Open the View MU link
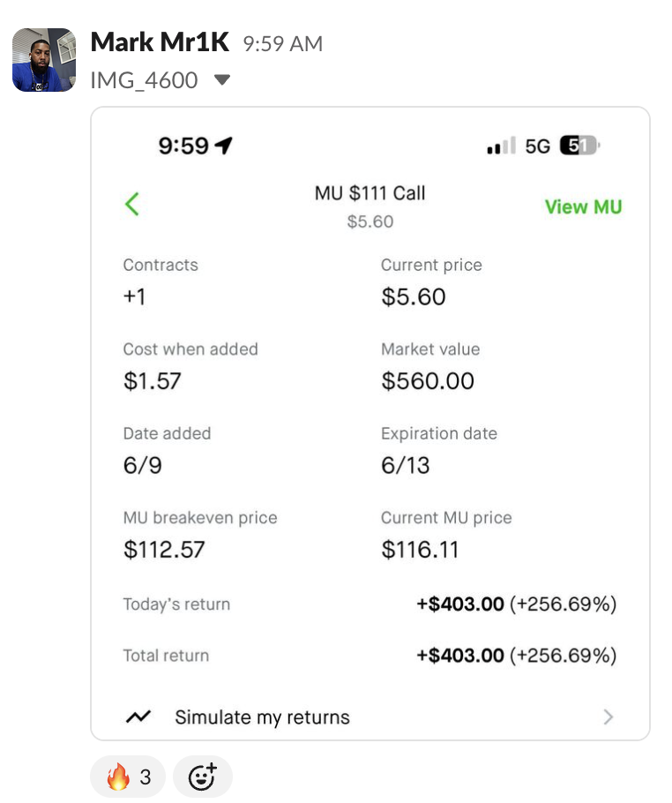 coord(583,206)
